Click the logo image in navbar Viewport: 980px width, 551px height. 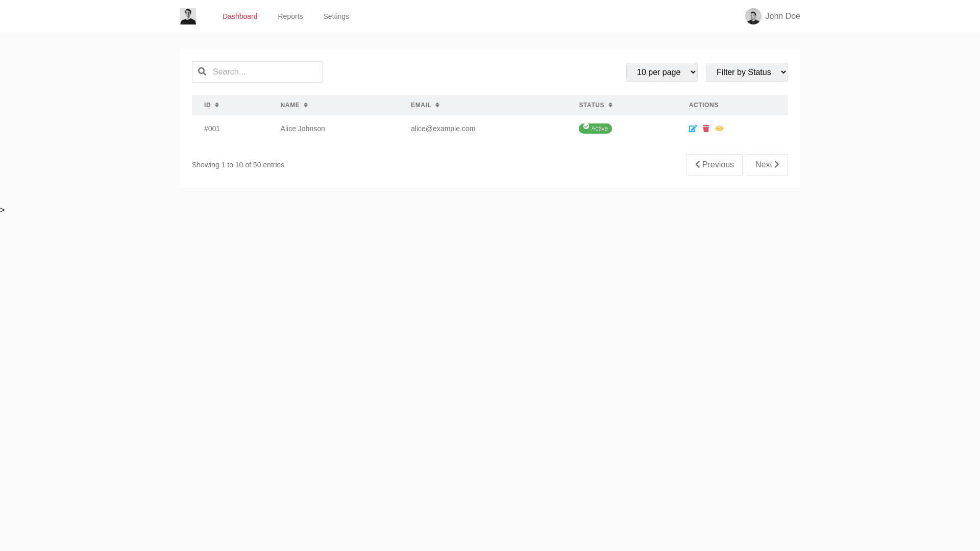[x=188, y=16]
